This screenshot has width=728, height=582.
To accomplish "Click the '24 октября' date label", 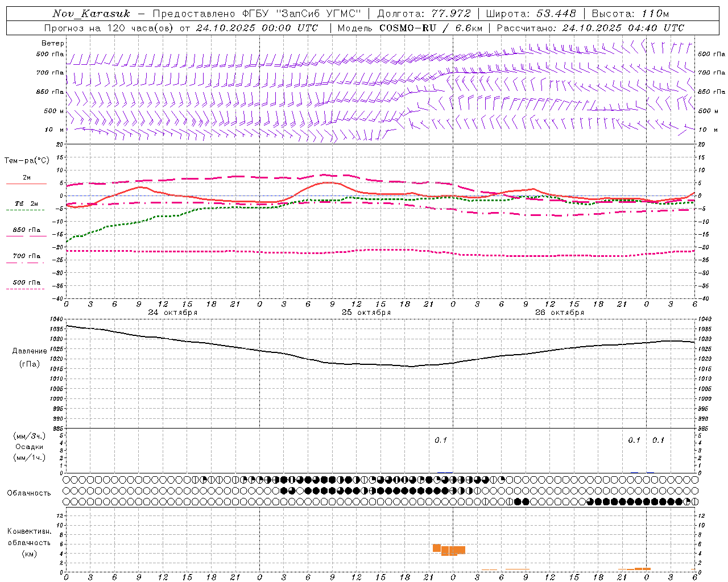I will pyautogui.click(x=173, y=313).
